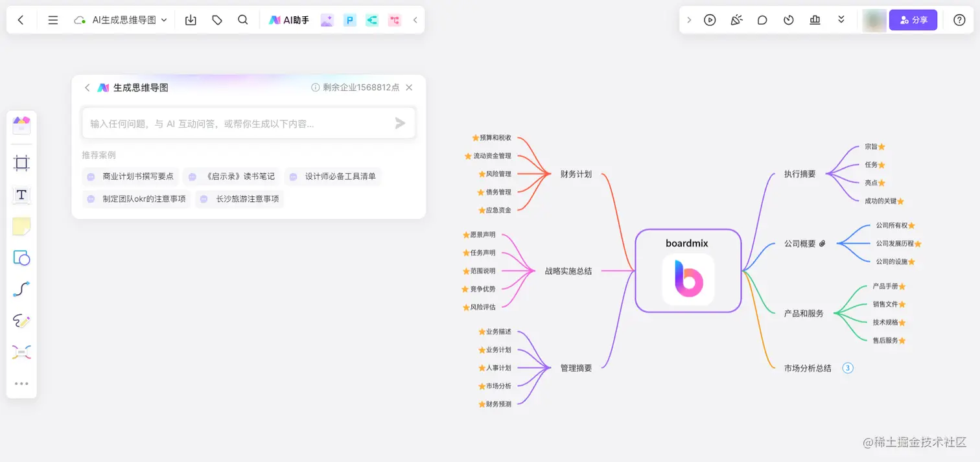
Task: Click the attachment icon on 公司概要
Action: point(822,244)
